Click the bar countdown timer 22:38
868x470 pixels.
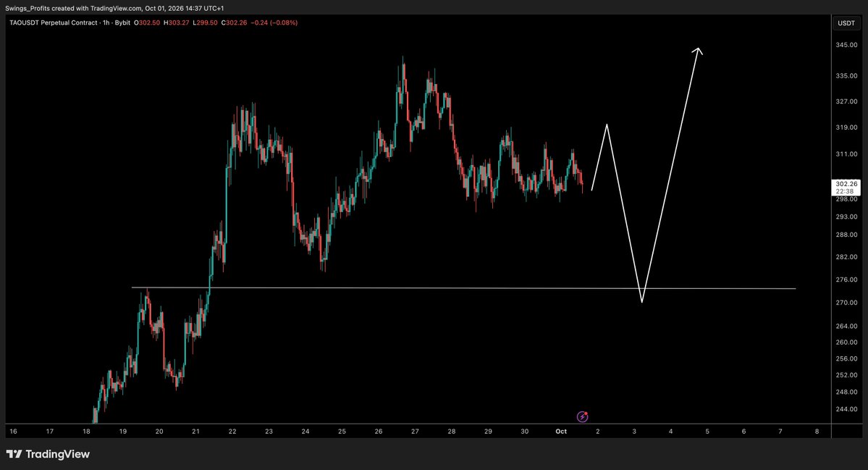[845, 191]
